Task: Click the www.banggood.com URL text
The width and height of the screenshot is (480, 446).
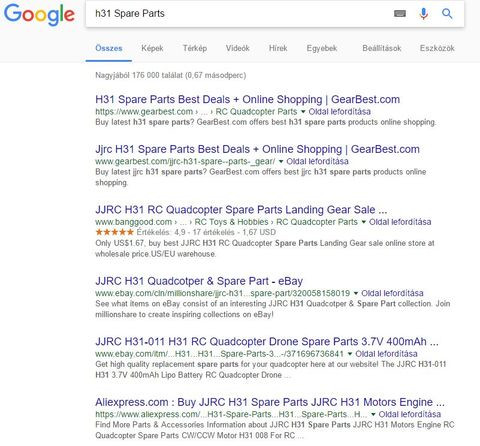Action: (134, 222)
